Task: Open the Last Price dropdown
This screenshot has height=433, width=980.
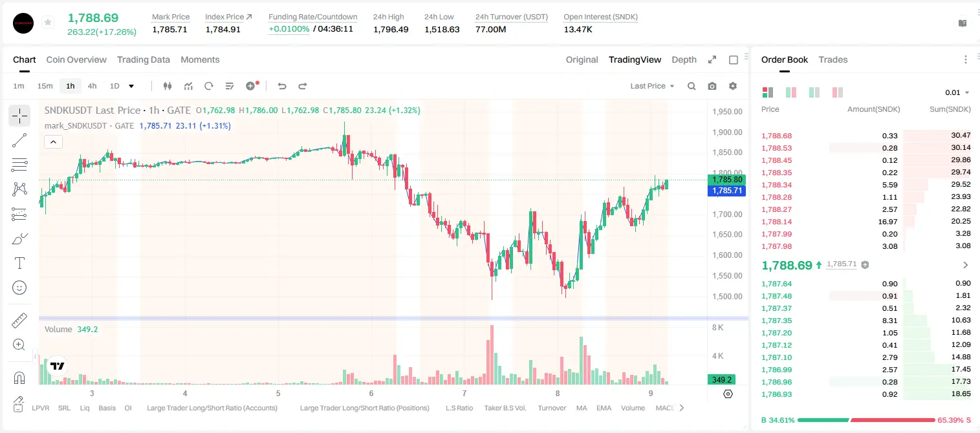Action: point(652,86)
